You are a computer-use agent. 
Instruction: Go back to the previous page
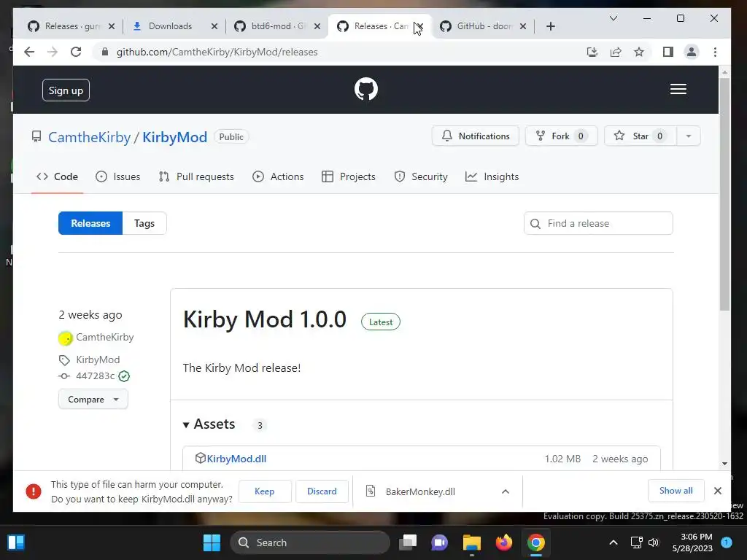[x=29, y=52]
